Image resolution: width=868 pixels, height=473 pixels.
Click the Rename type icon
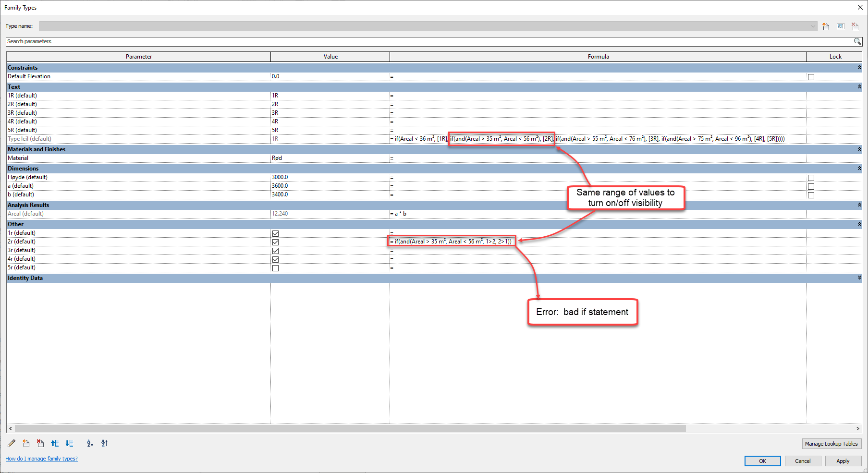pyautogui.click(x=840, y=26)
